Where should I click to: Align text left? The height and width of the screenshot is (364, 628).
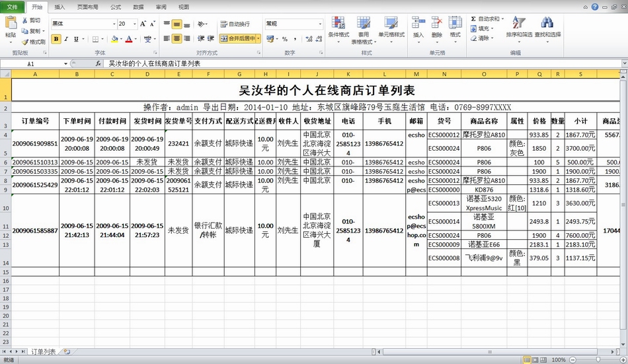pos(167,38)
